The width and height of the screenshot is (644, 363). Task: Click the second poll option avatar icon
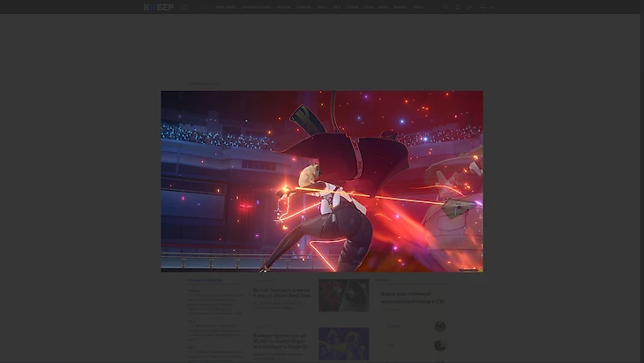[439, 345]
